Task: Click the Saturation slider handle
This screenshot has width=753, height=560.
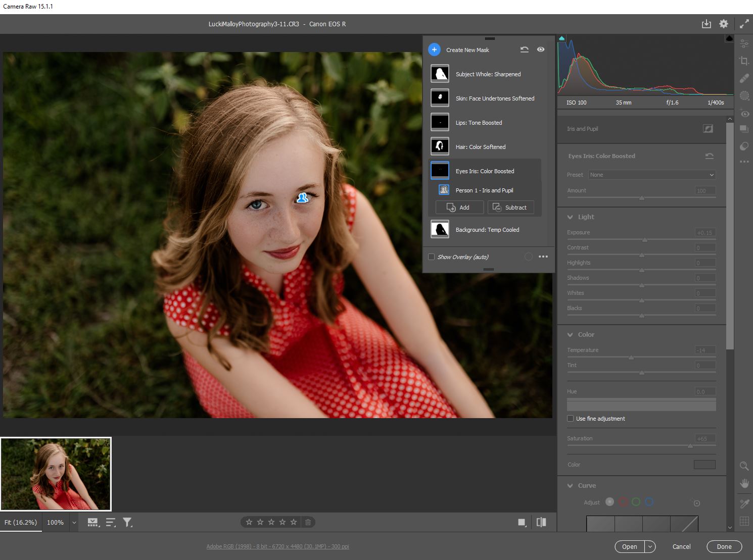Action: [x=690, y=446]
